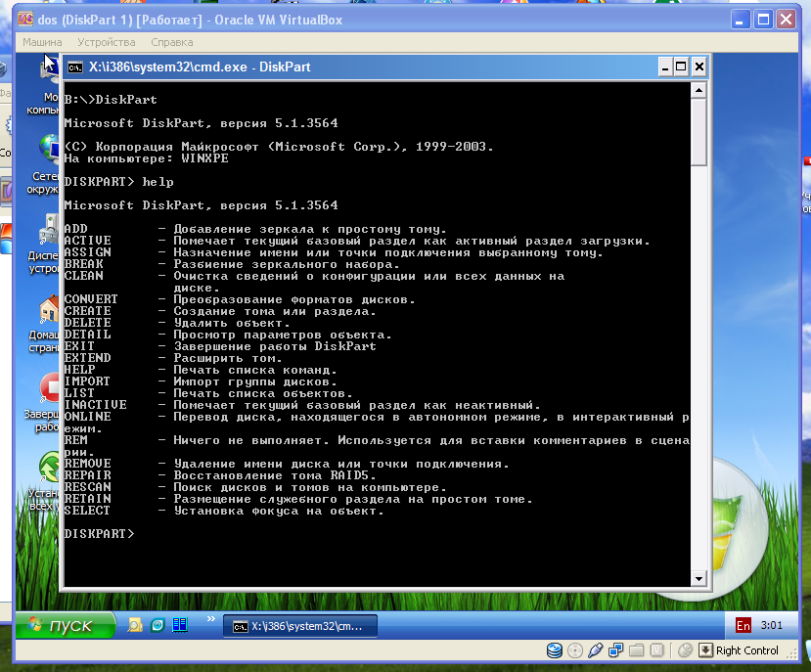Click the first quick launch icon
The width and height of the screenshot is (811, 672).
(x=134, y=625)
